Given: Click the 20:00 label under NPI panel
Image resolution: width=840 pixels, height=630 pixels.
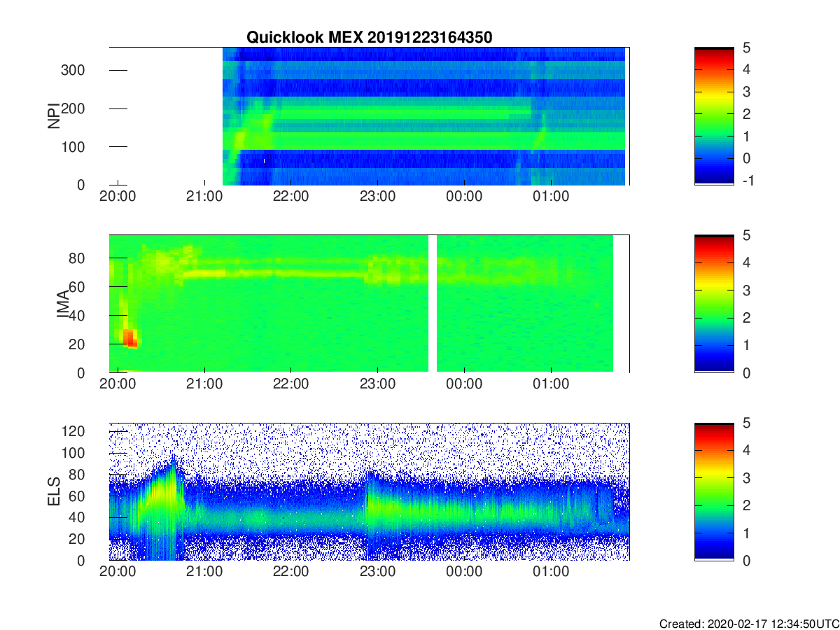Looking at the screenshot, I should tap(118, 196).
